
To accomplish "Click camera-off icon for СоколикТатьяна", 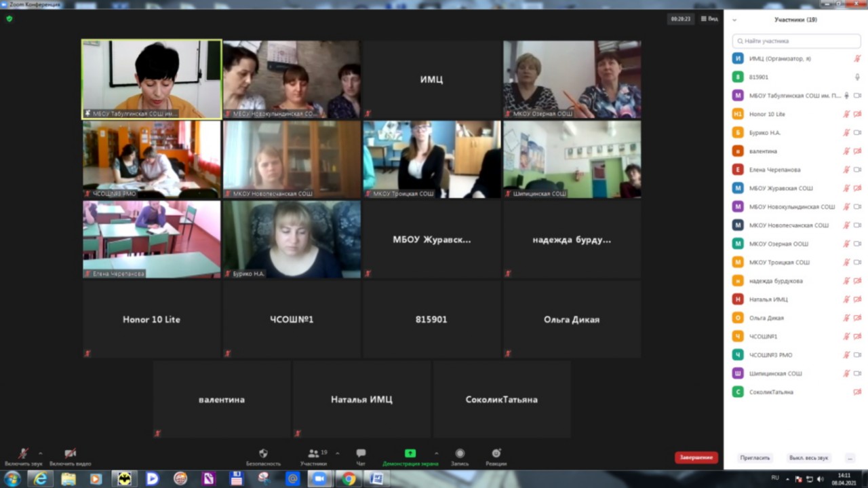I will (857, 392).
